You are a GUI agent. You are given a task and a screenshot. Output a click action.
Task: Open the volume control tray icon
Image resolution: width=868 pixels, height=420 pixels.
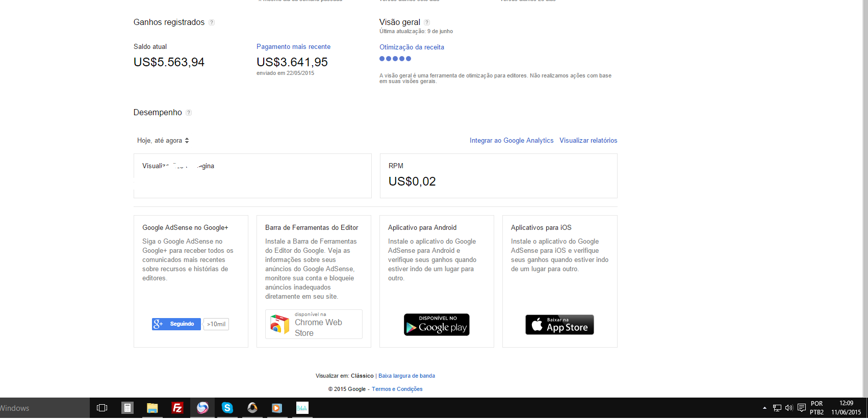coord(789,408)
